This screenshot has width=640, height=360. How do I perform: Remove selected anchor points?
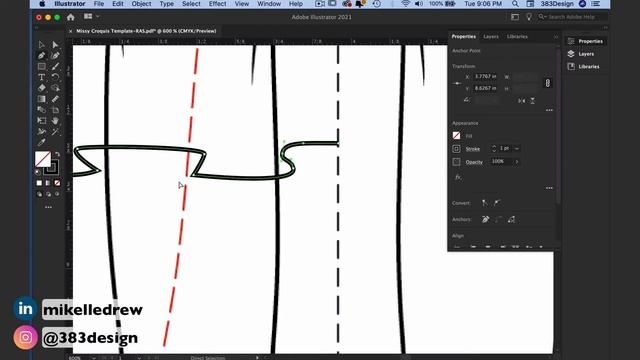(x=485, y=220)
